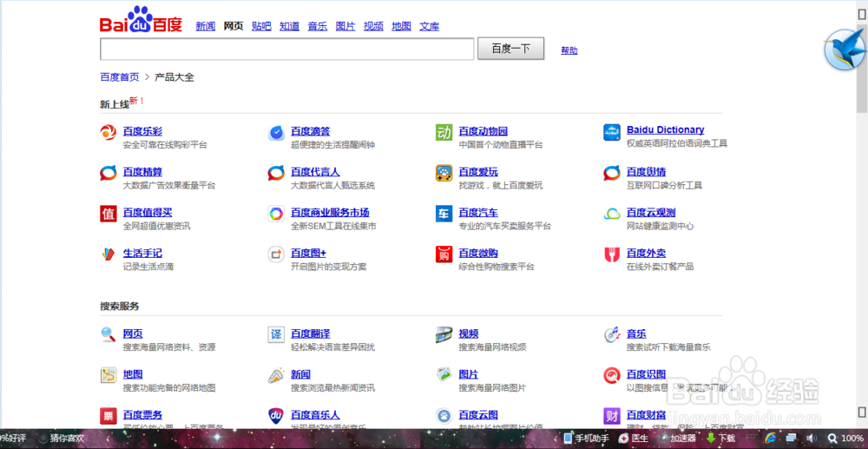The image size is (868, 449).
Task: Click the purple 百度财富 icon
Action: click(x=612, y=416)
